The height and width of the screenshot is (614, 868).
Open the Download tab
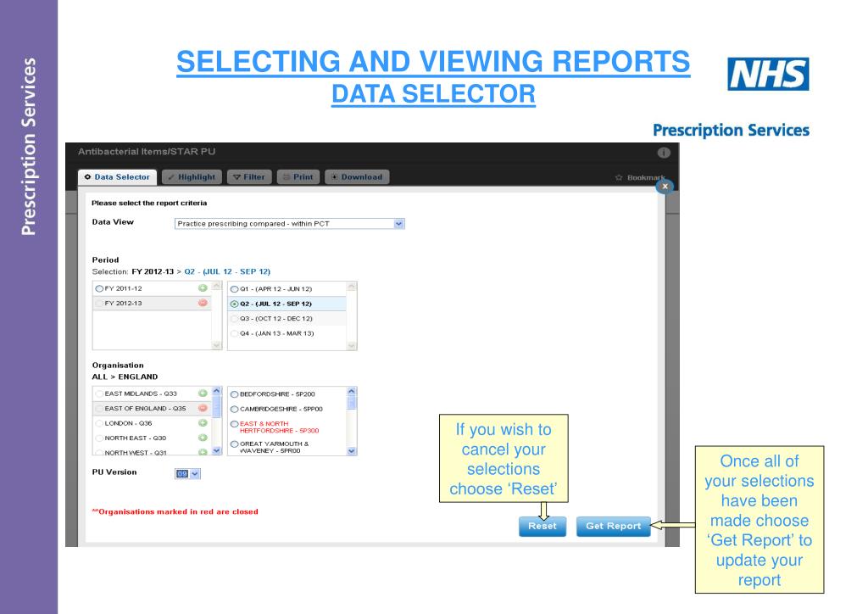(x=357, y=177)
